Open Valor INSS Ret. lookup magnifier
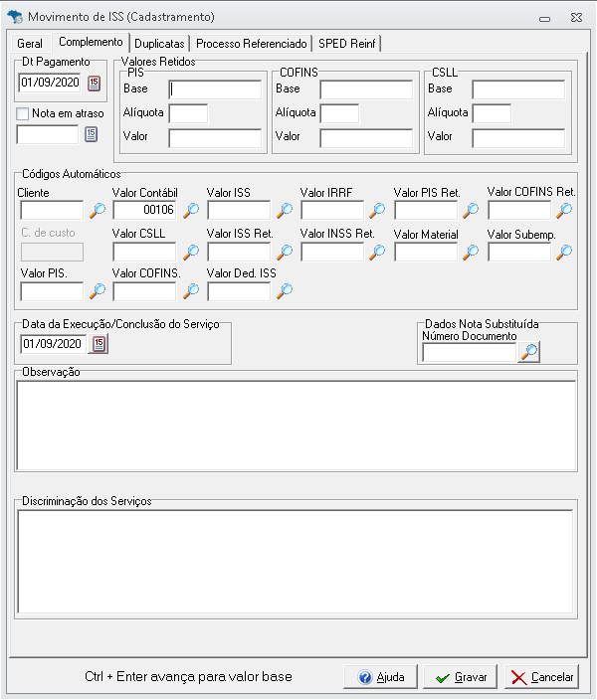The image size is (597, 700). coord(377,253)
